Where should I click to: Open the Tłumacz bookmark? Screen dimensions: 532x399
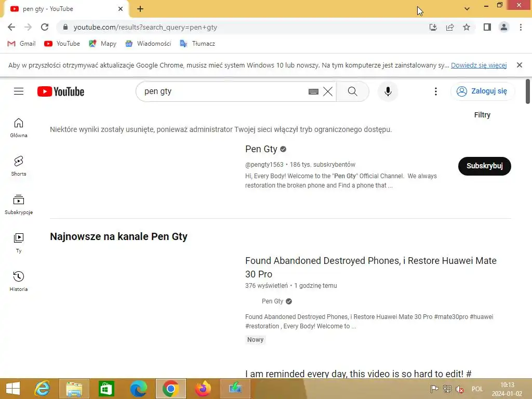coord(197,44)
